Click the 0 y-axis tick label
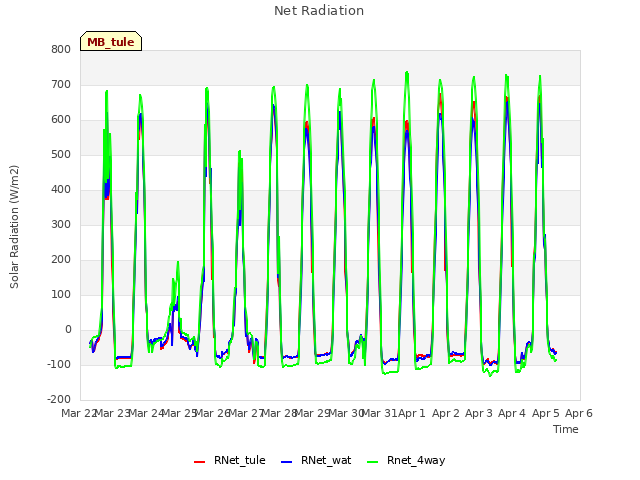The height and width of the screenshot is (480, 640). pyautogui.click(x=68, y=329)
